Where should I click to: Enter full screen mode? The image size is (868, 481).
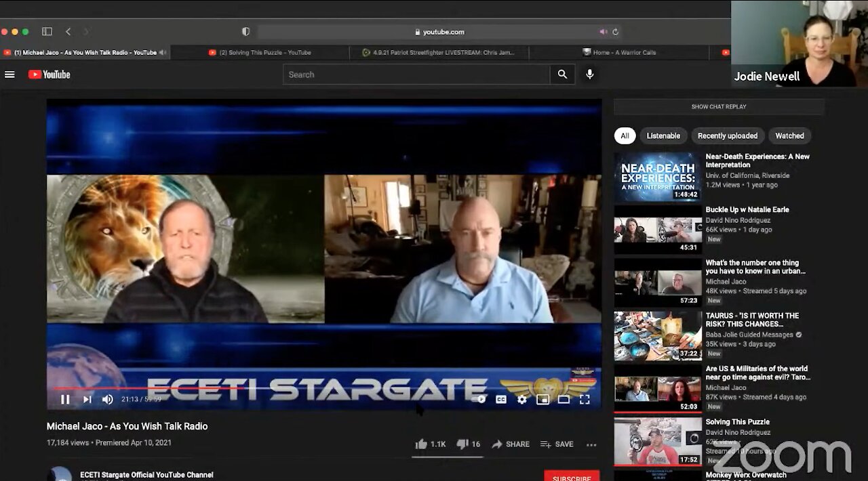pyautogui.click(x=585, y=400)
